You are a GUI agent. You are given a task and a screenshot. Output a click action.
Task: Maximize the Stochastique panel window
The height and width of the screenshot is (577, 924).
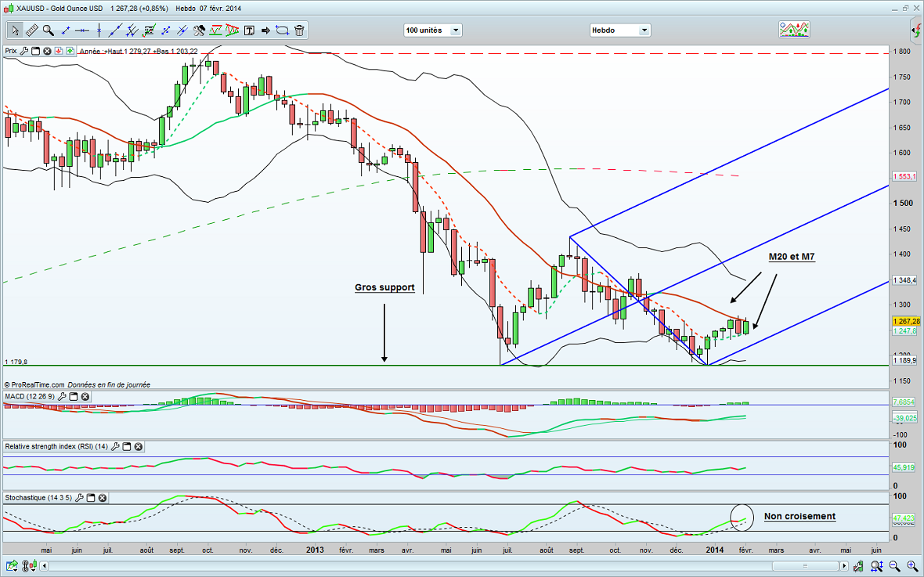(91, 498)
